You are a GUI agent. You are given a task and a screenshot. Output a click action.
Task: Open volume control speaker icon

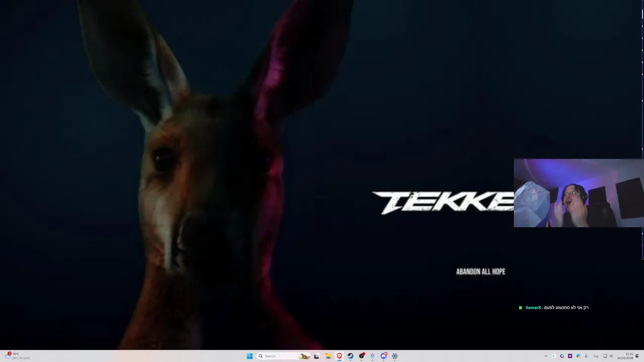pyautogui.click(x=611, y=356)
